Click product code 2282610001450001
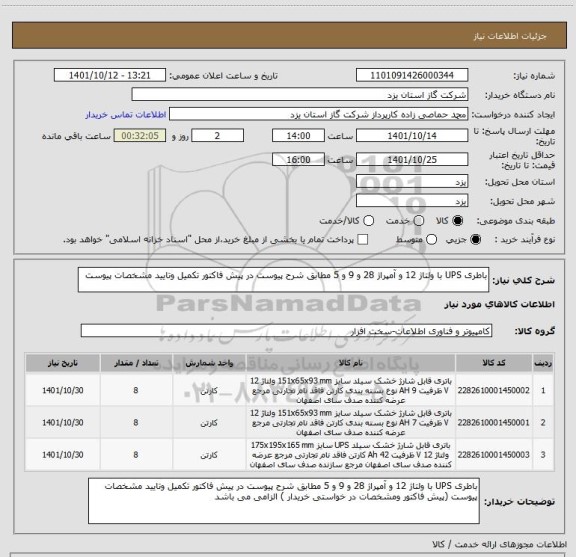 point(493,423)
